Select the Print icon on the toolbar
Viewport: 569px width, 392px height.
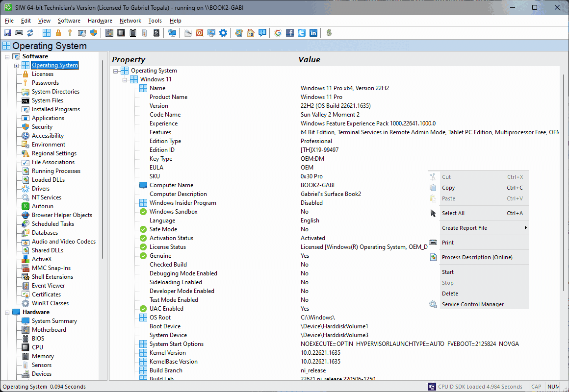[x=19, y=33]
